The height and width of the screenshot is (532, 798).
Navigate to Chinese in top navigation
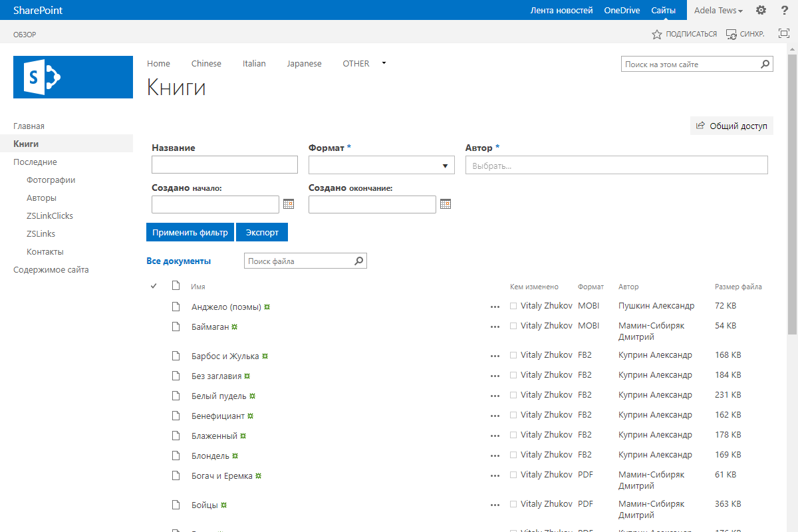point(206,64)
